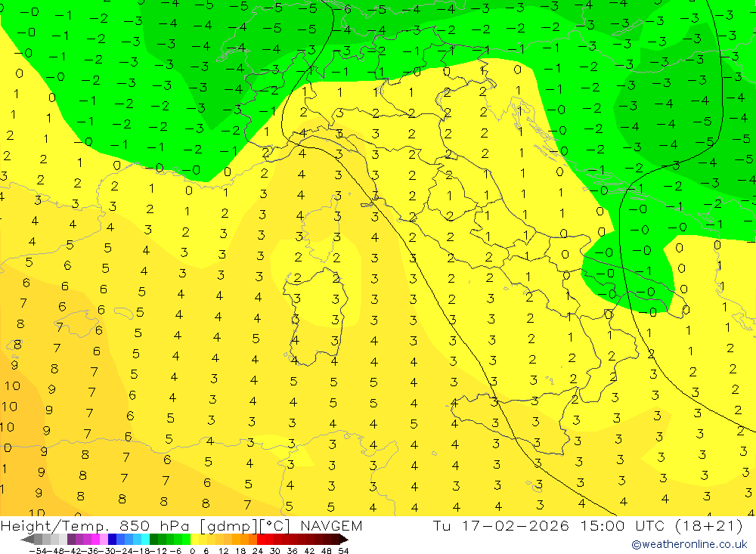
Task: Click the bright red swatch in the legend
Action: click(x=261, y=540)
